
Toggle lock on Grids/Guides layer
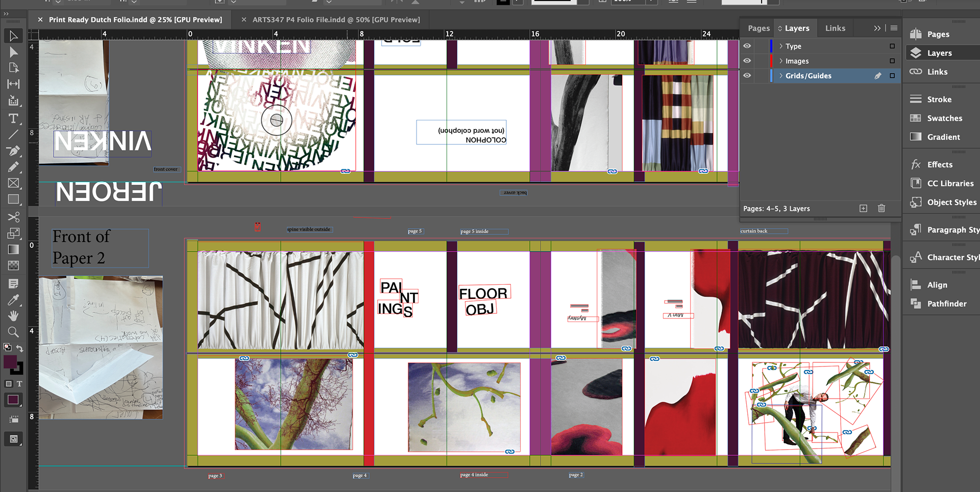pyautogui.click(x=761, y=76)
